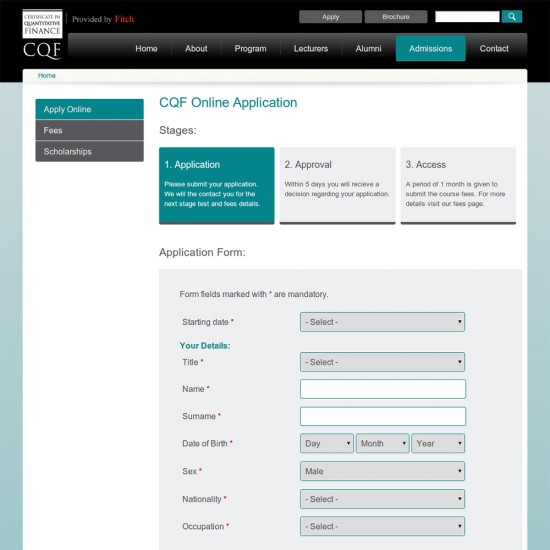The height and width of the screenshot is (550, 550).
Task: Focus the site search input box
Action: click(x=467, y=16)
